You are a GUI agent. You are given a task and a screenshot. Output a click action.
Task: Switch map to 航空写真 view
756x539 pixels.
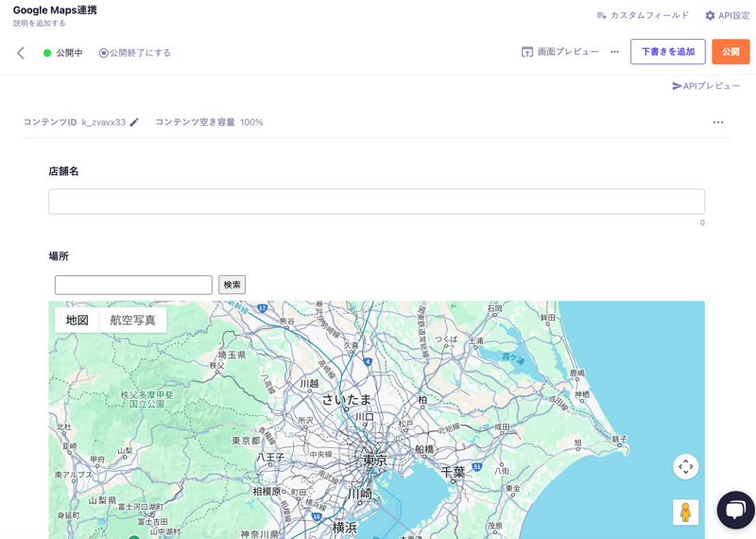[132, 321]
